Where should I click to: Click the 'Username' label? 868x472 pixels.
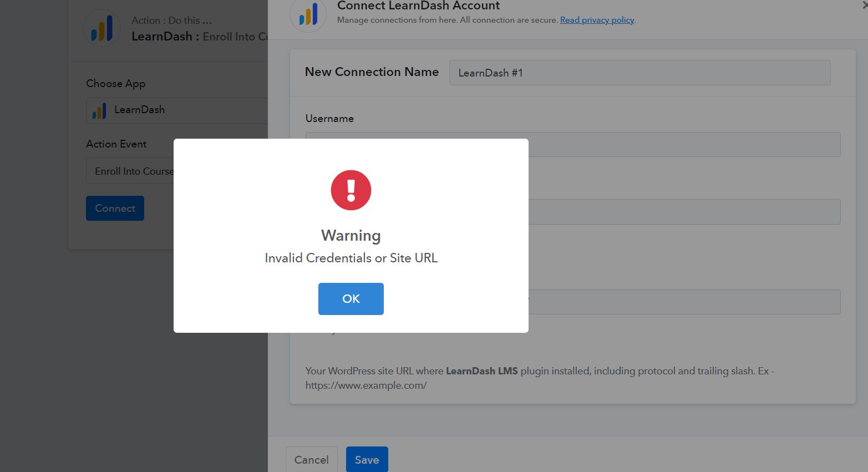[329, 118]
